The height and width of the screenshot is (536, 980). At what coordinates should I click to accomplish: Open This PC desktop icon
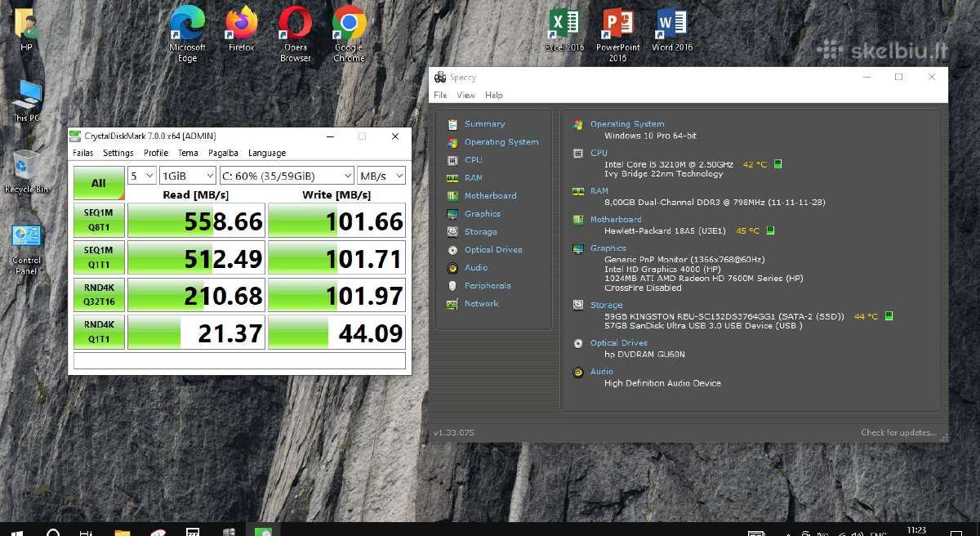coord(26,100)
